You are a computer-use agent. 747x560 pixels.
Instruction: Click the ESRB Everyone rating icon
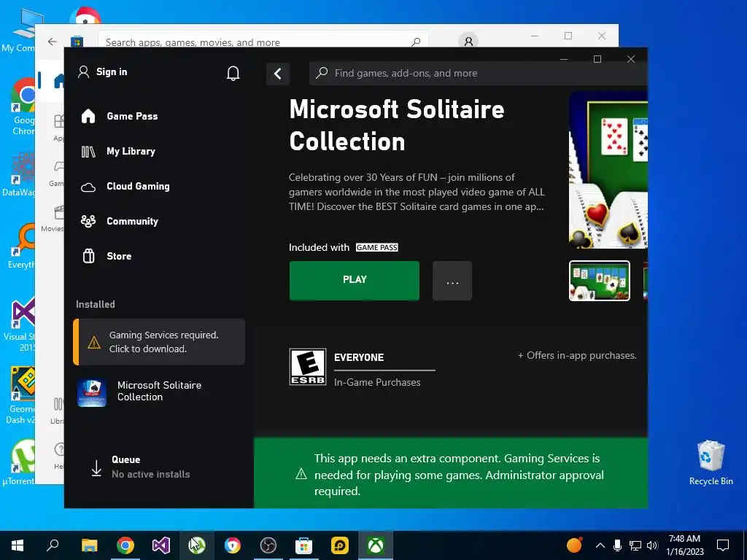click(308, 367)
